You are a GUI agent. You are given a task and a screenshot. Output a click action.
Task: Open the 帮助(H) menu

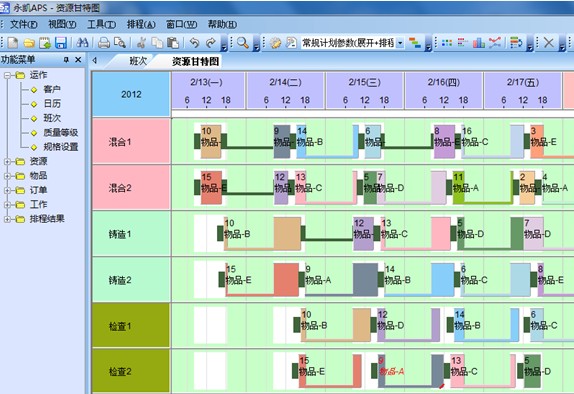[x=222, y=25]
